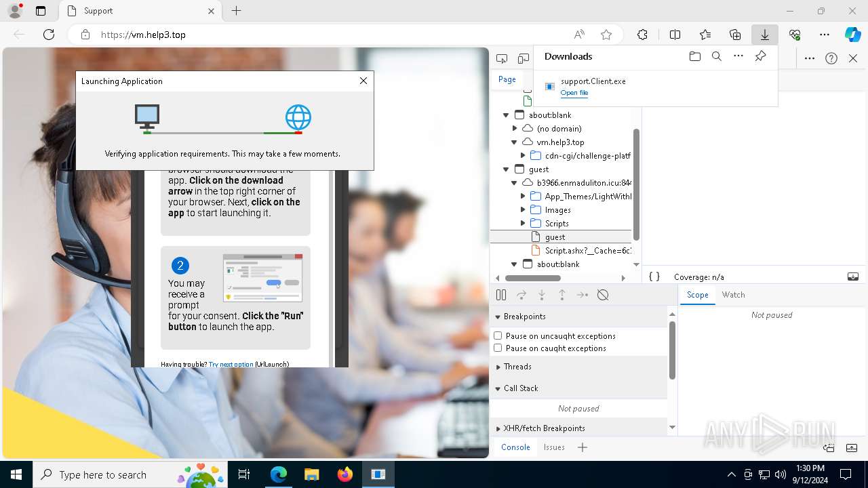Open Collections icon in toolbar
The image size is (868, 488).
pos(735,35)
